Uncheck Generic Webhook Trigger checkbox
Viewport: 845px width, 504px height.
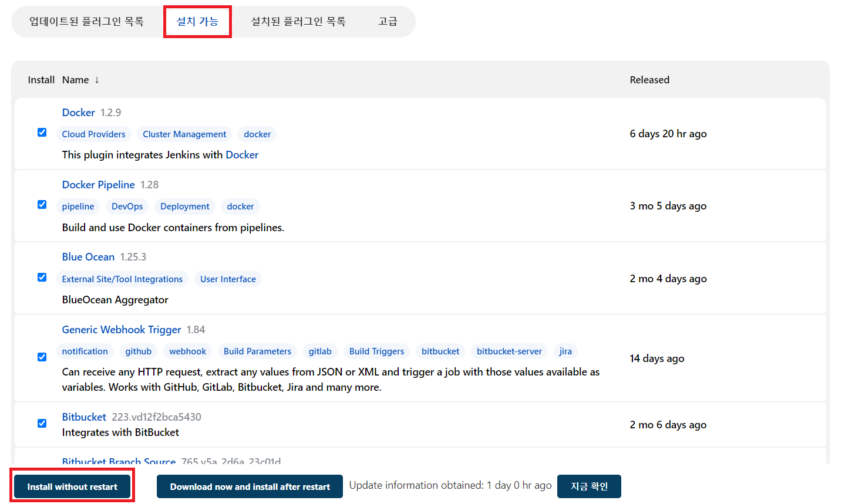42,357
